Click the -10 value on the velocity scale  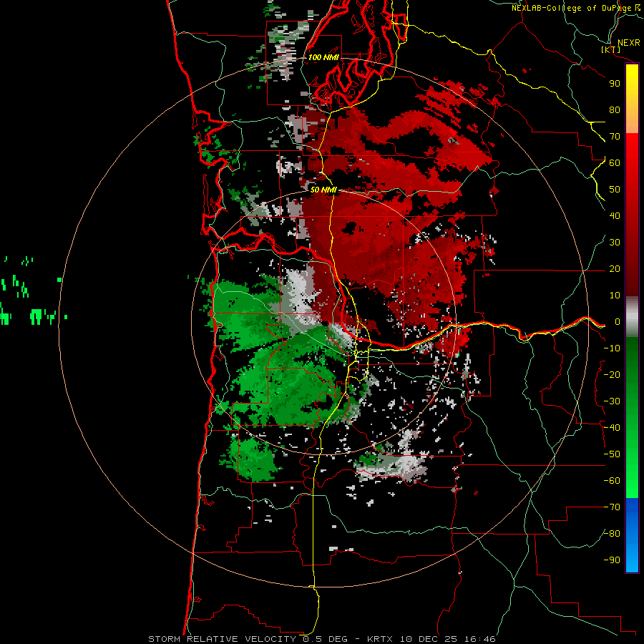(x=612, y=348)
